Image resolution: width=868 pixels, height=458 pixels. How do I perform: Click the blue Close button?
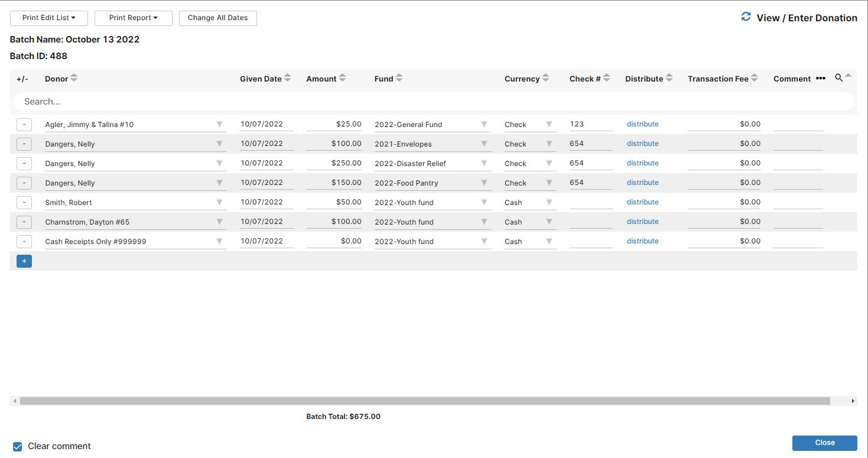(x=824, y=443)
